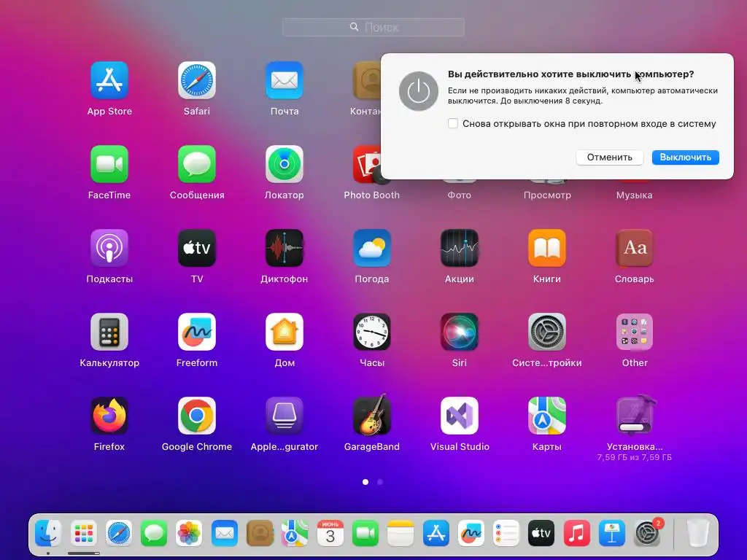The height and width of the screenshot is (560, 747).
Task: Open System Settings with badge in Dock
Action: click(647, 533)
